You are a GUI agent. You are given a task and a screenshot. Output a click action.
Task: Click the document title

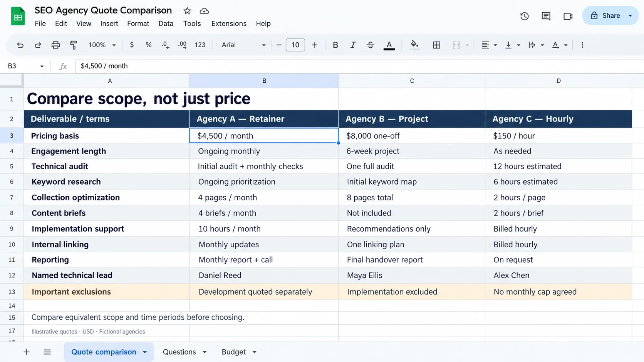point(103,10)
